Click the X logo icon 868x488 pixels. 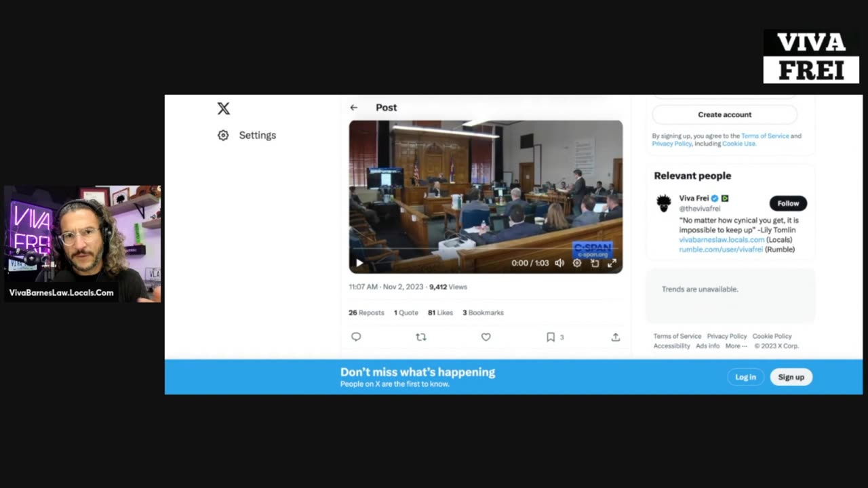pos(224,108)
